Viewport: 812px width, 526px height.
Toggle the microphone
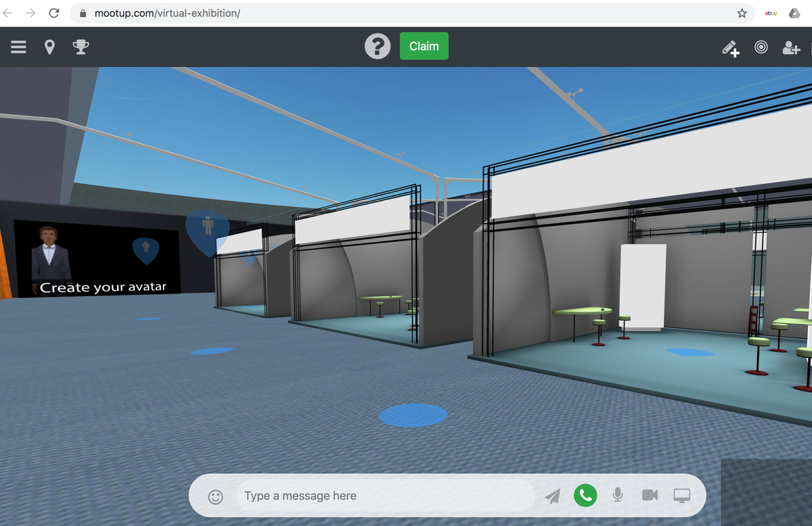pyautogui.click(x=617, y=495)
